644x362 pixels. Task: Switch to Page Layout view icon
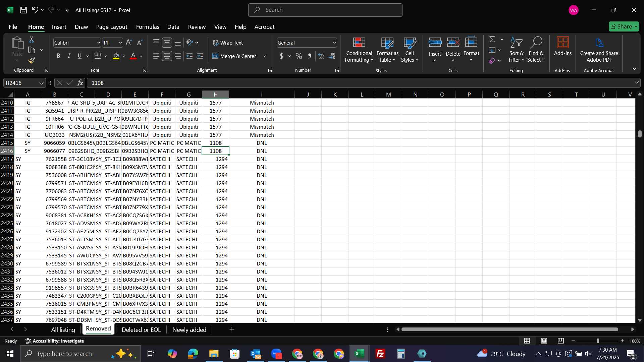(544, 341)
